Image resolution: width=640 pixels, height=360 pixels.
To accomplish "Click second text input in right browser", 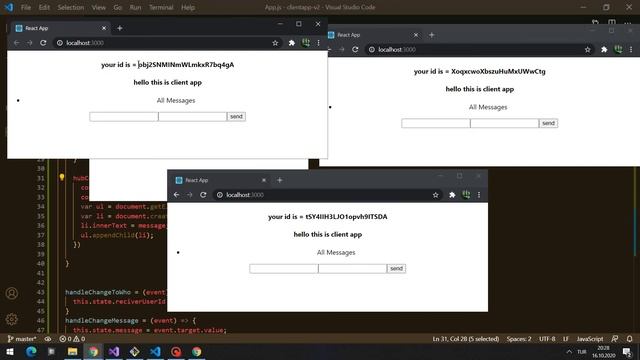I will coord(504,123).
